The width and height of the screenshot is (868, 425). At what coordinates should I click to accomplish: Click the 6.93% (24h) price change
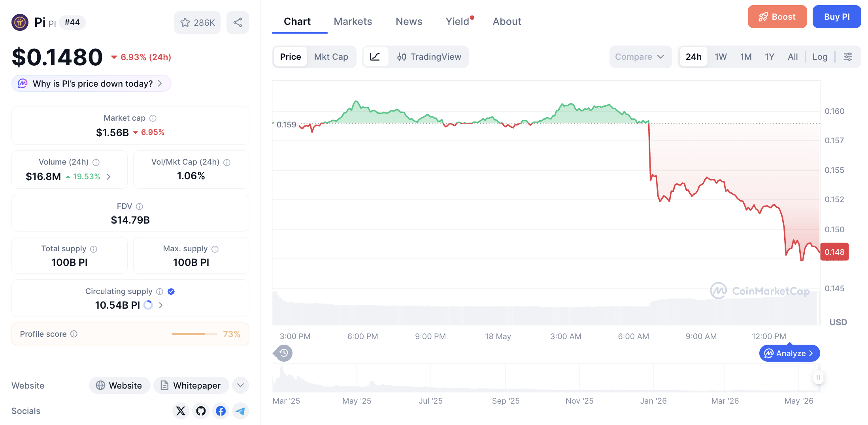click(141, 57)
